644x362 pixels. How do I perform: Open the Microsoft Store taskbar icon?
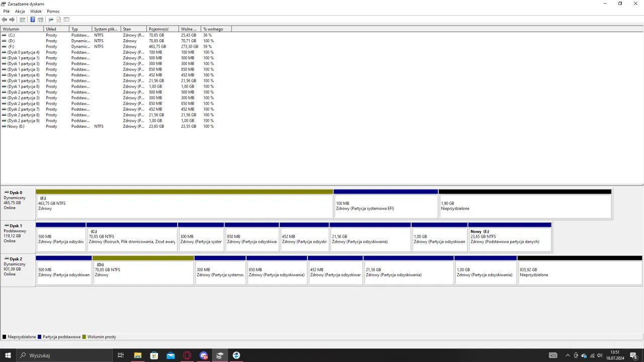(x=154, y=355)
